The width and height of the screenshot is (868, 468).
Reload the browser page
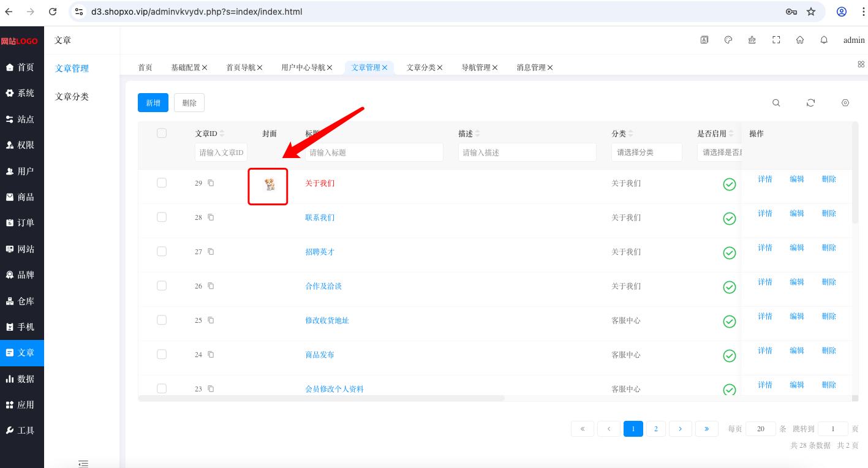(x=53, y=12)
